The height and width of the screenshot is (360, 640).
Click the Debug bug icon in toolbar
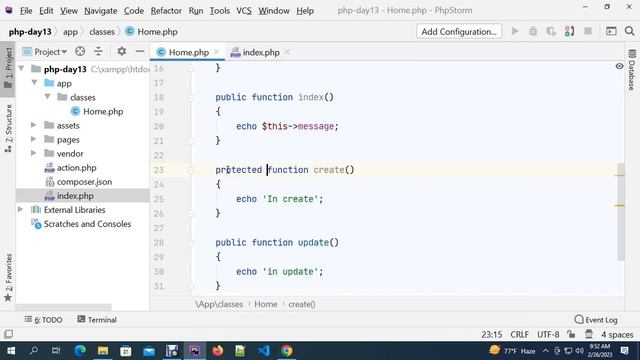click(x=533, y=31)
